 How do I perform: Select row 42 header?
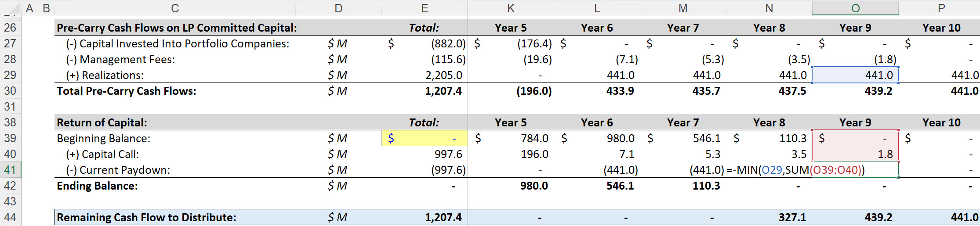10,186
